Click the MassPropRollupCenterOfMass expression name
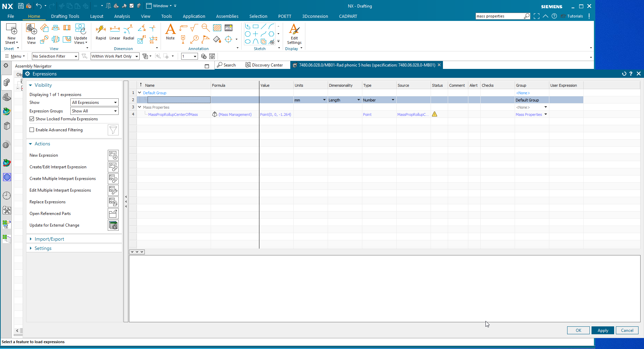Viewport: 644px width, 349px height. pos(173,115)
